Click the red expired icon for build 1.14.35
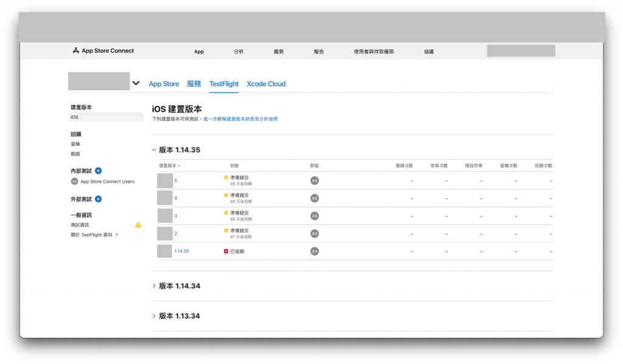The height and width of the screenshot is (364, 623). pos(226,251)
